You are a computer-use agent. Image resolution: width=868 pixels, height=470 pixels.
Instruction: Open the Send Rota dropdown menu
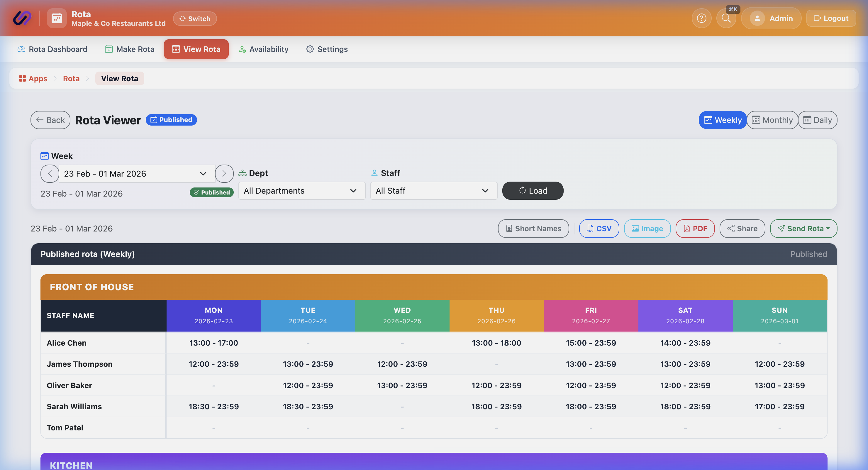tap(803, 229)
